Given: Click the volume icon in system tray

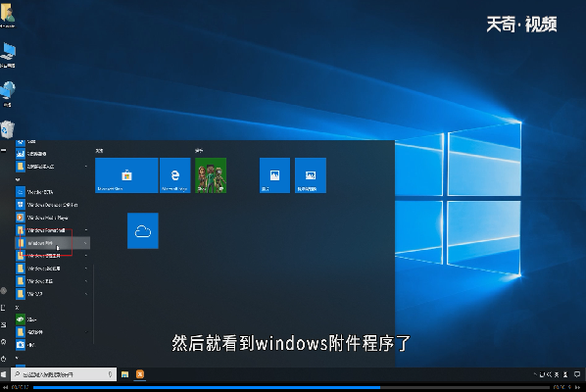Looking at the screenshot, I should pyautogui.click(x=549, y=374).
